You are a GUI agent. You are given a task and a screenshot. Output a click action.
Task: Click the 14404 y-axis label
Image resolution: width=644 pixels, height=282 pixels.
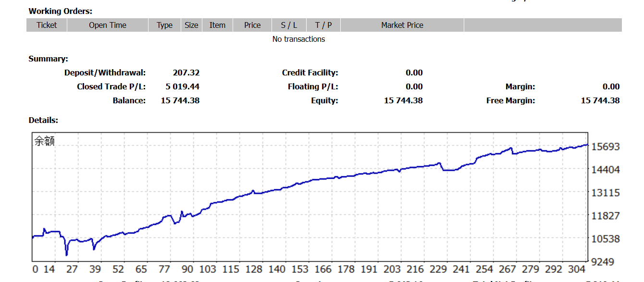tap(606, 170)
